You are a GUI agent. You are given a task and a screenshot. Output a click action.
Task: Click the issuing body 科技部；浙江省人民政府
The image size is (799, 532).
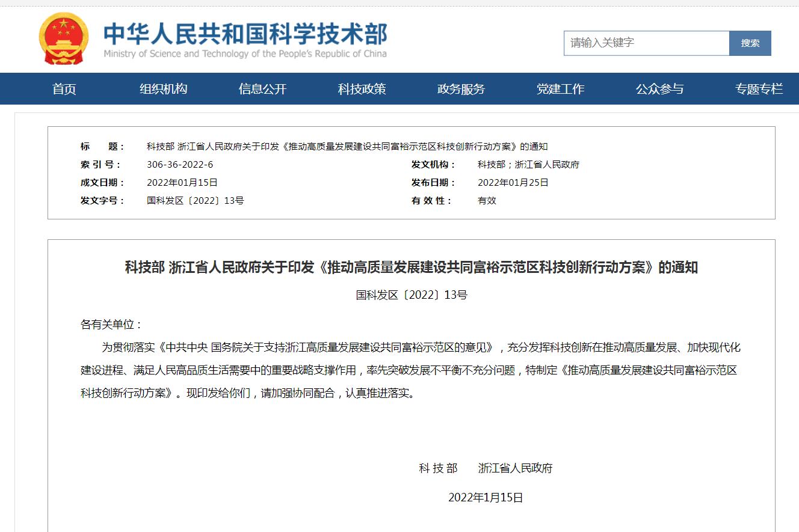click(528, 165)
